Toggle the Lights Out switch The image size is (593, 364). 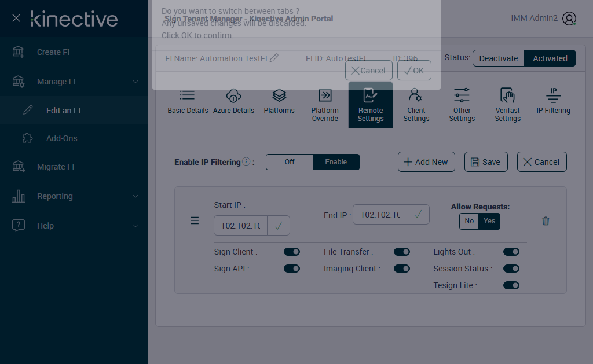tap(511, 252)
